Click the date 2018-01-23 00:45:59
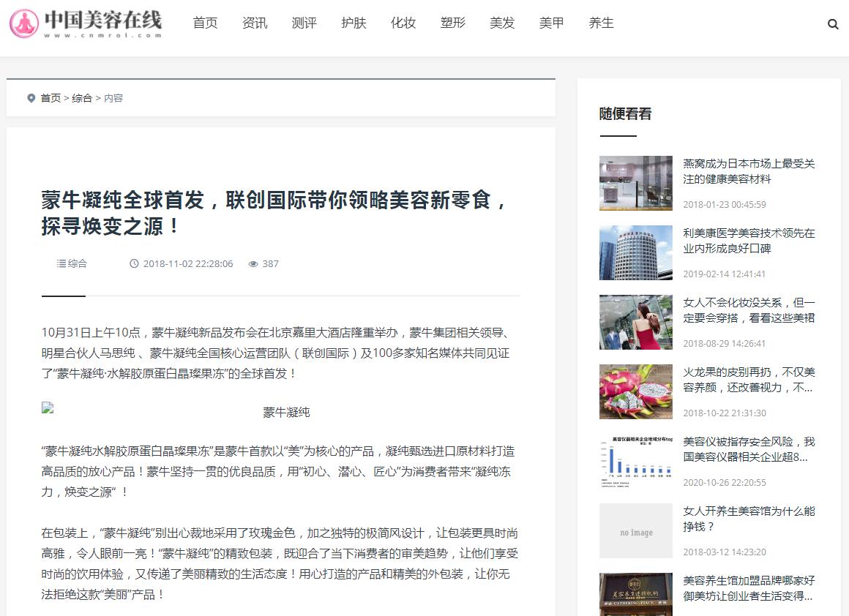849x616 pixels. [725, 205]
